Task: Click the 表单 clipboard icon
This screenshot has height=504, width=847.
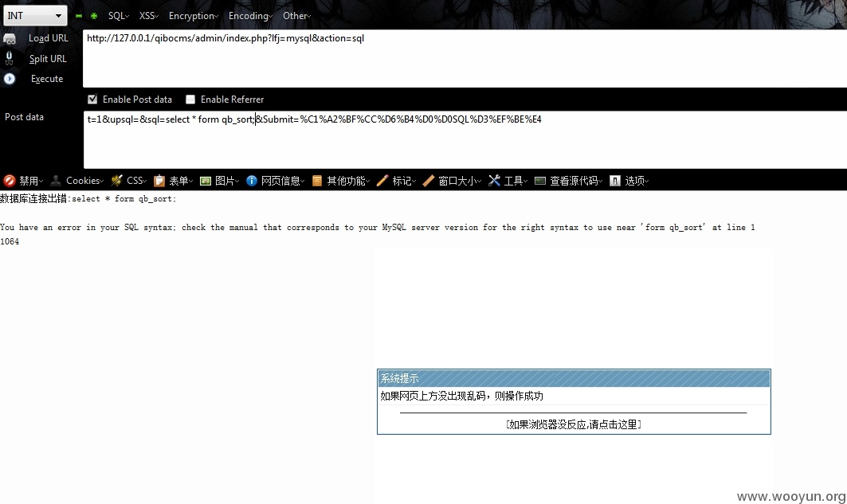Action: [159, 181]
